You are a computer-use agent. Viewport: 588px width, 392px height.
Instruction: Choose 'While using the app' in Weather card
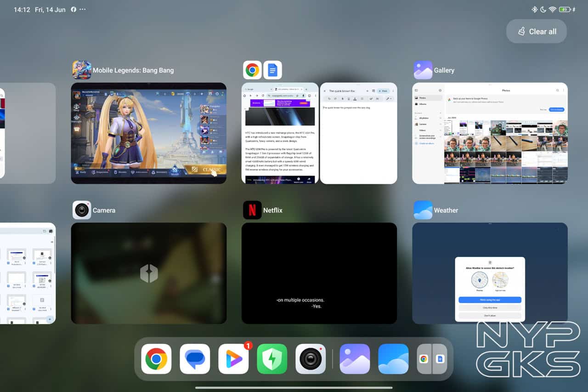pyautogui.click(x=490, y=300)
